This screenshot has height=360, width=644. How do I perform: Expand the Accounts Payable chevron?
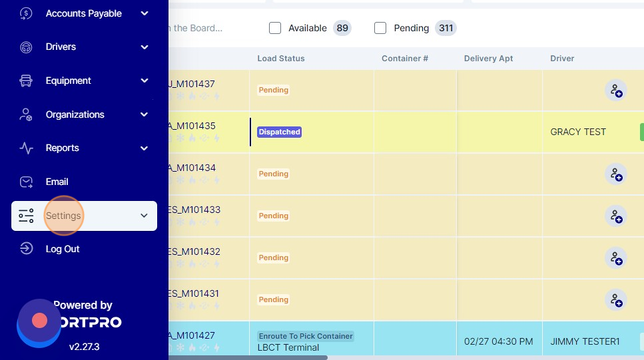[x=144, y=13]
